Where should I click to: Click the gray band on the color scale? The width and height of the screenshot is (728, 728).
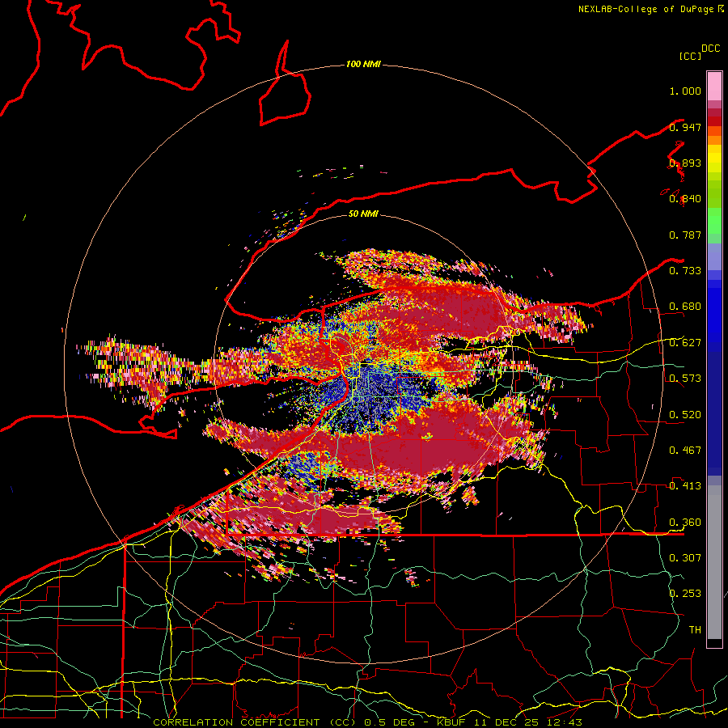pos(714,562)
